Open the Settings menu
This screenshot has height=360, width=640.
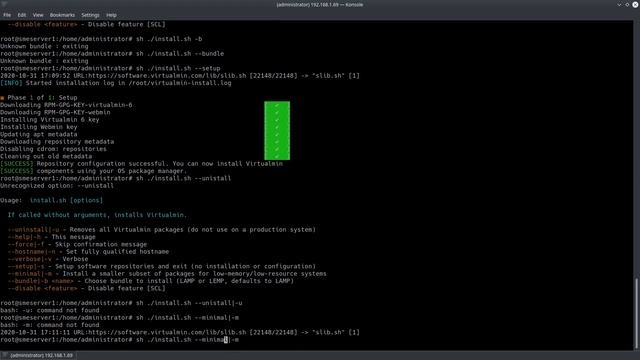(x=90, y=15)
